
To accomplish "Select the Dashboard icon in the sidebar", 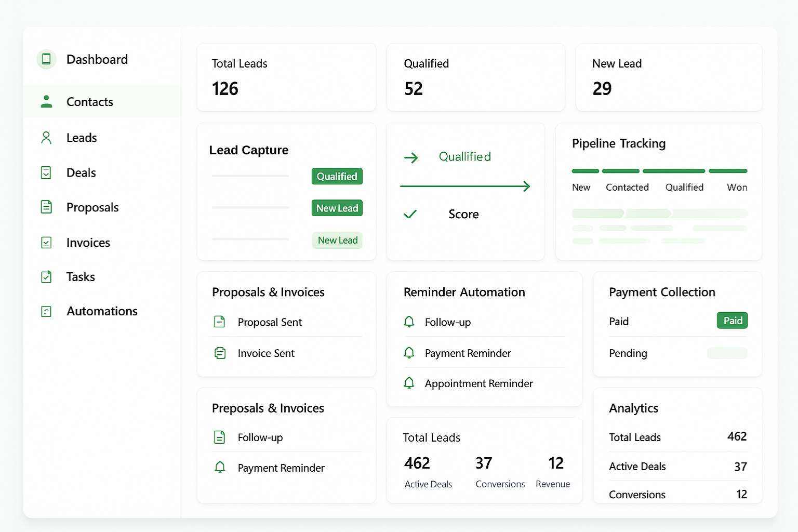I will point(46,59).
